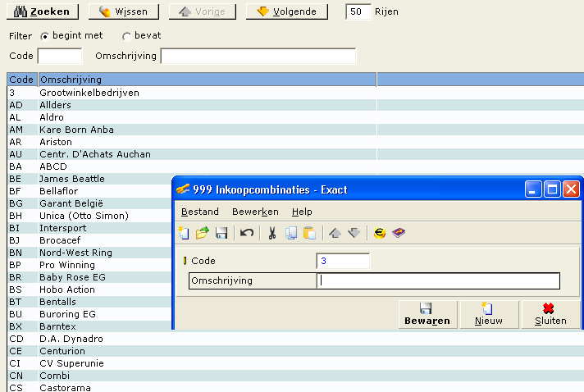Screen dimensions: 584x392
Task: Click the Sluiten close button
Action: tap(550, 315)
